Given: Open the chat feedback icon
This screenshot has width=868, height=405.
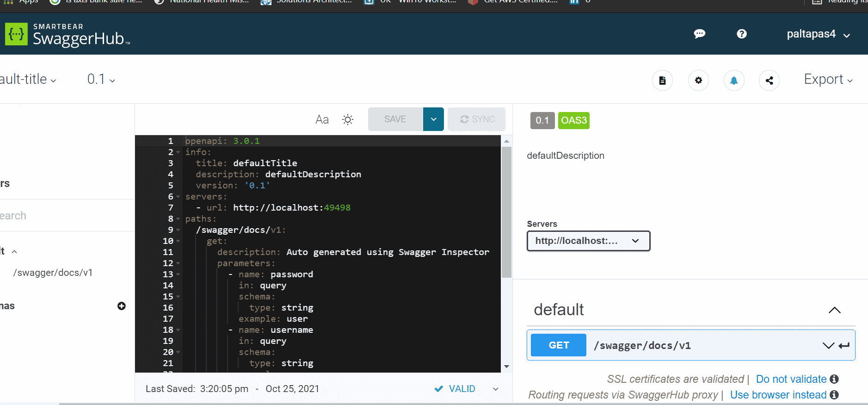Looking at the screenshot, I should [x=700, y=34].
